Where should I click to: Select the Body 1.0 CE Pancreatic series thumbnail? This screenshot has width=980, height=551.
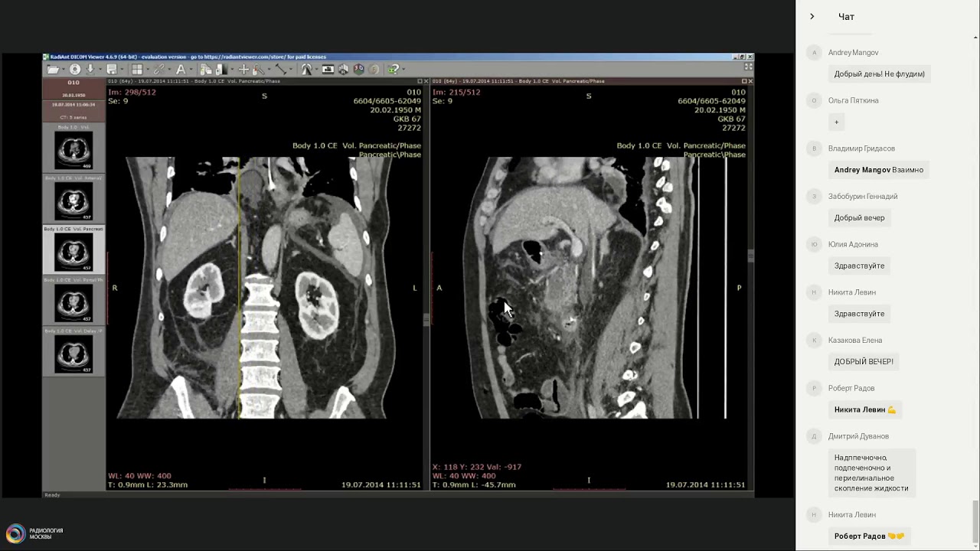pyautogui.click(x=73, y=249)
